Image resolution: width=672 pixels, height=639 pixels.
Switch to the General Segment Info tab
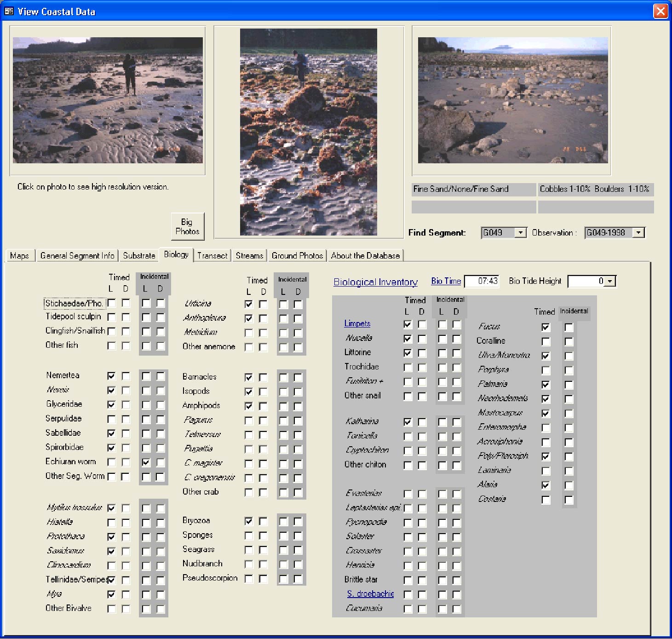click(77, 256)
